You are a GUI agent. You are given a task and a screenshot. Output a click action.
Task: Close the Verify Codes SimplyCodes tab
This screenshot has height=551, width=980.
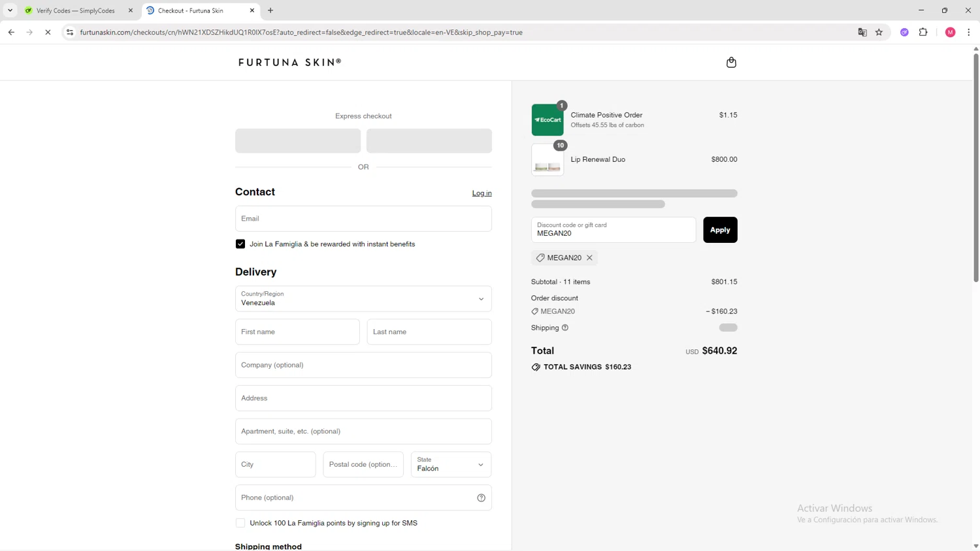click(130, 10)
